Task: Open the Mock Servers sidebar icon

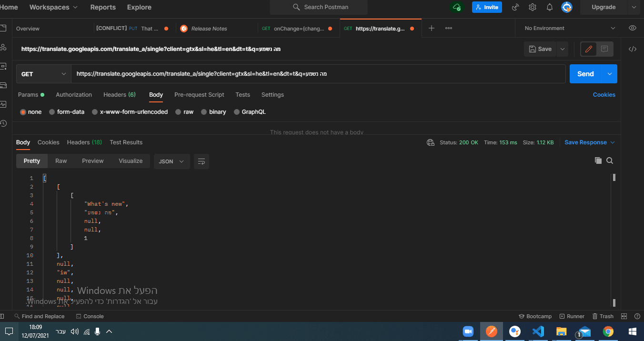Action: pyautogui.click(x=3, y=85)
